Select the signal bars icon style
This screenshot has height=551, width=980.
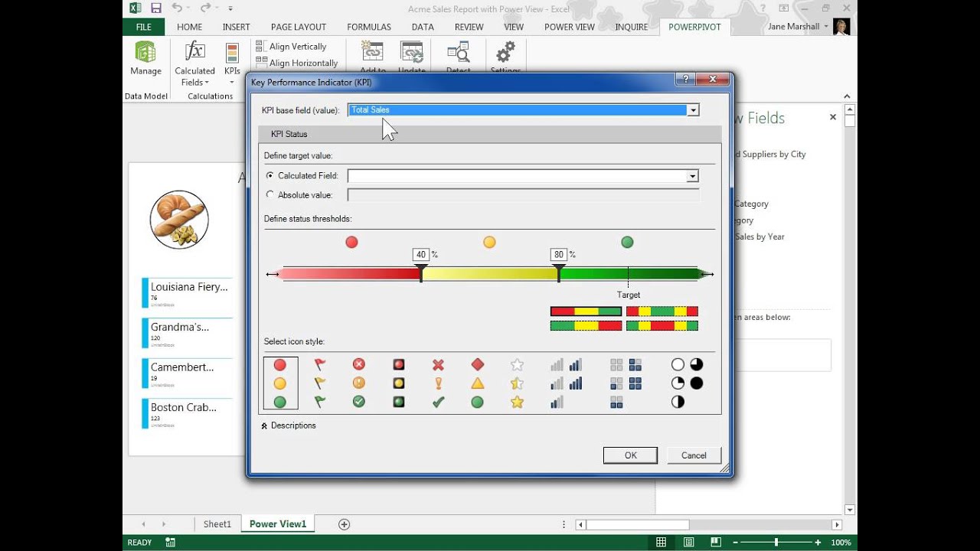pyautogui.click(x=566, y=383)
